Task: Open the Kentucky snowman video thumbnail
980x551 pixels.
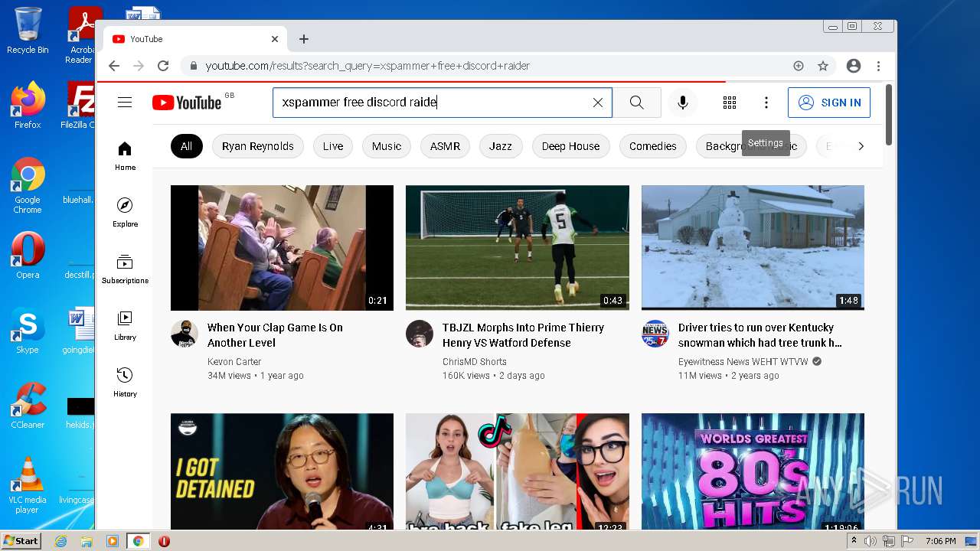Action: click(x=753, y=248)
